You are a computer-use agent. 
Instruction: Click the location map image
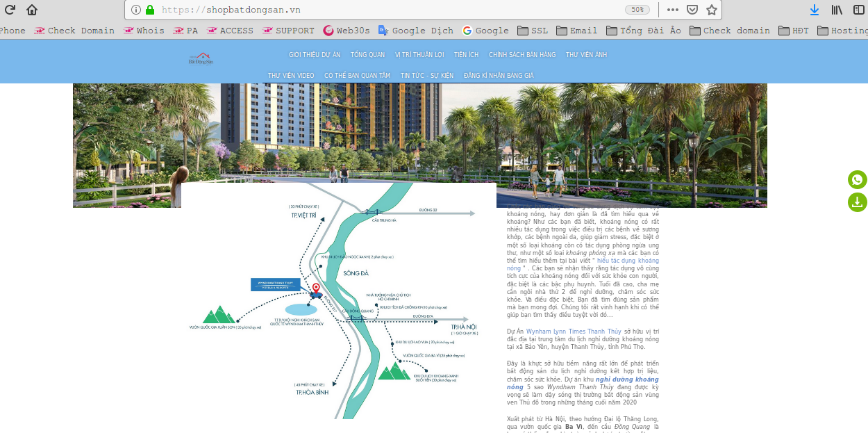[x=339, y=300]
